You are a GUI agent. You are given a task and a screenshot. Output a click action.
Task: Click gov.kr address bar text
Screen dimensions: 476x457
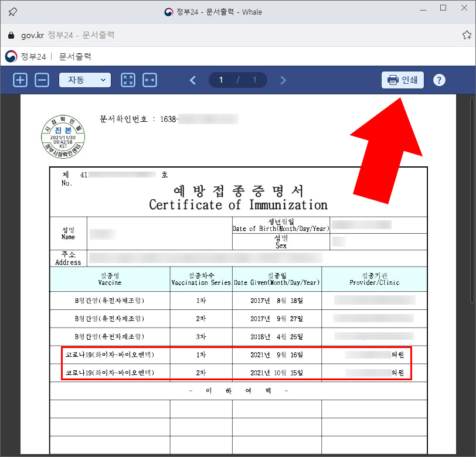tap(32, 35)
